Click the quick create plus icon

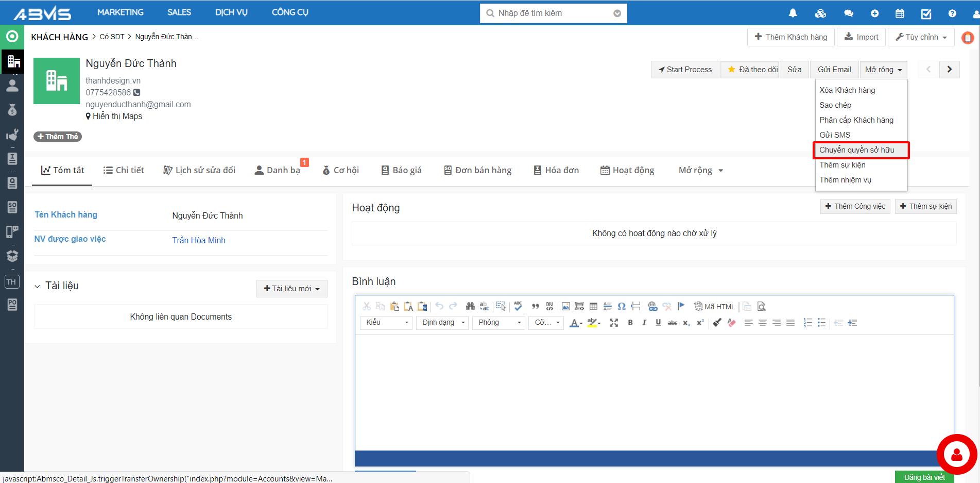pyautogui.click(x=874, y=13)
